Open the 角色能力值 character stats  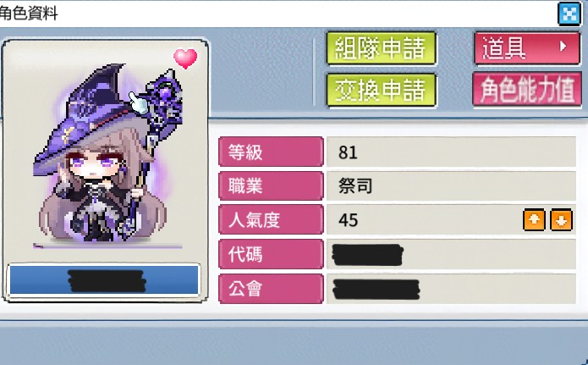(x=527, y=90)
